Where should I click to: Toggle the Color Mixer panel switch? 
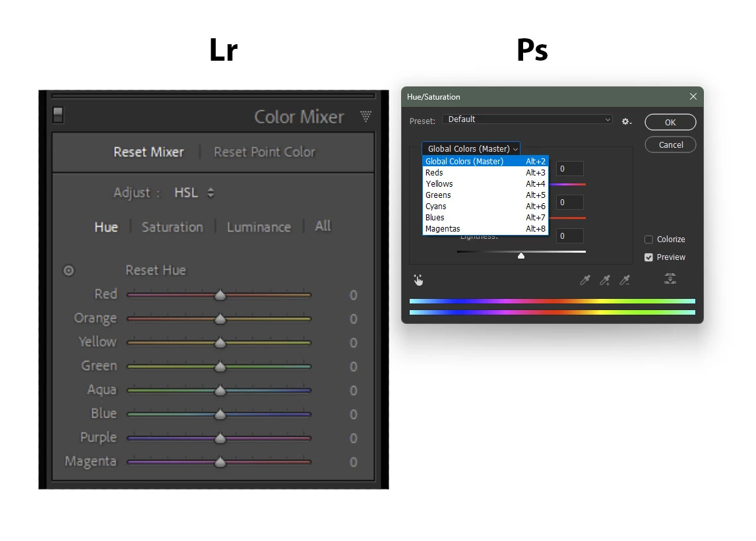point(58,115)
